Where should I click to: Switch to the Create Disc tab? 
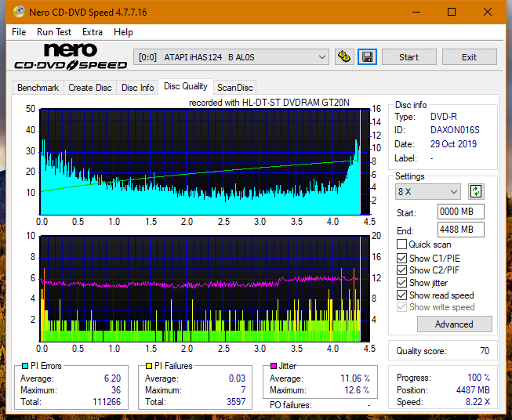(x=90, y=88)
